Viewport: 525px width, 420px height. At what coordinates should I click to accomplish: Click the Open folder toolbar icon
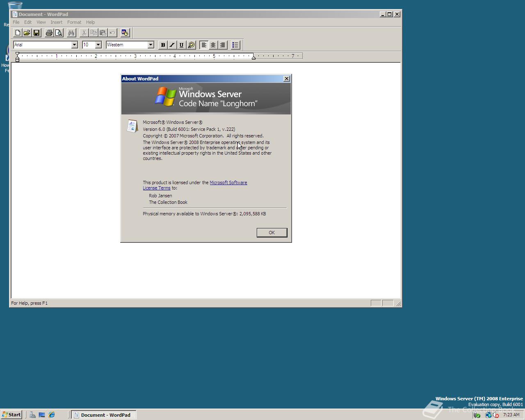pyautogui.click(x=27, y=33)
